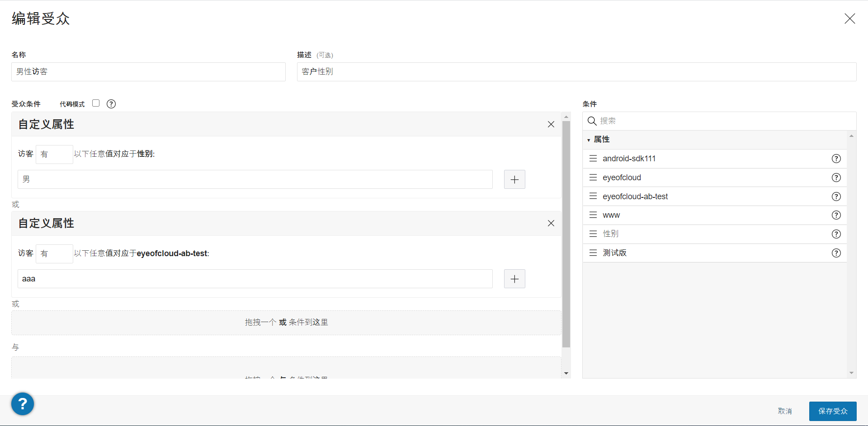Viewport: 868px width, 426px height.
Task: Click the value field containing aaa
Action: [255, 279]
